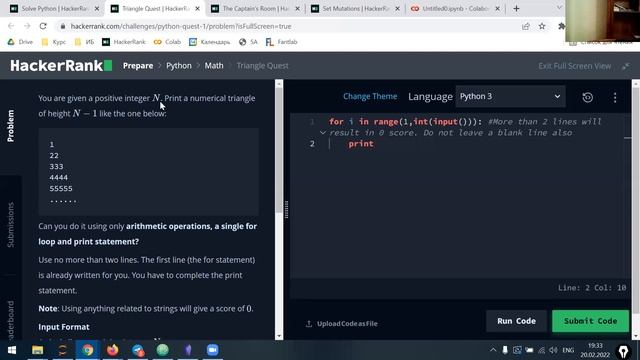640x360 pixels.
Task: Open the Python 3 language dropdown
Action: 510,97
